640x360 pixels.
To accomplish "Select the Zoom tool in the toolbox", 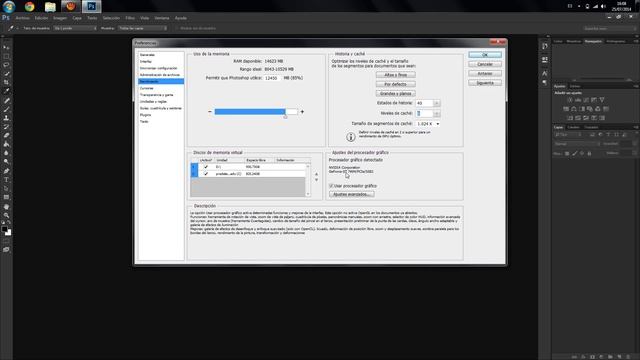I will 6,216.
